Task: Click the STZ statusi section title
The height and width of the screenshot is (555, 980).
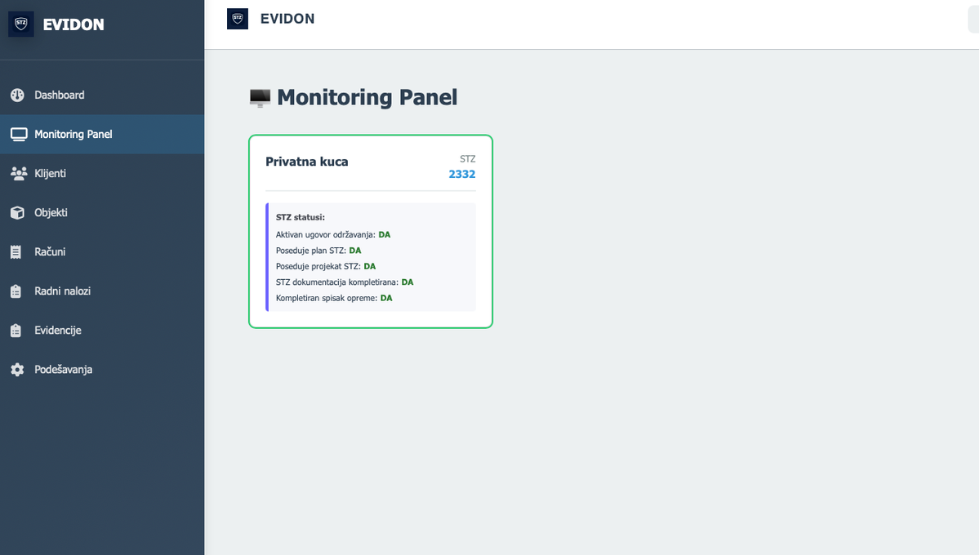Action: (301, 218)
